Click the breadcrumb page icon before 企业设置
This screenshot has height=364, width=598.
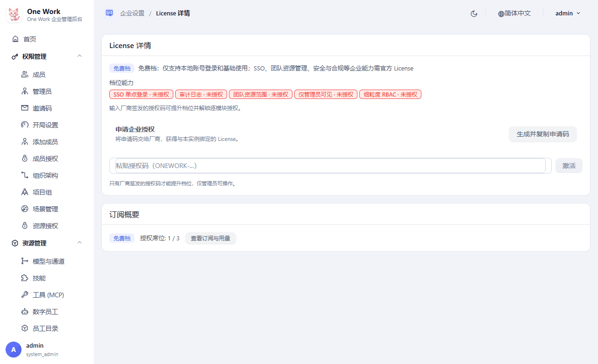point(109,13)
